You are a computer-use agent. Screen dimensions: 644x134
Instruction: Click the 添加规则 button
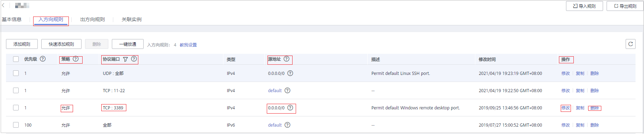click(x=22, y=44)
